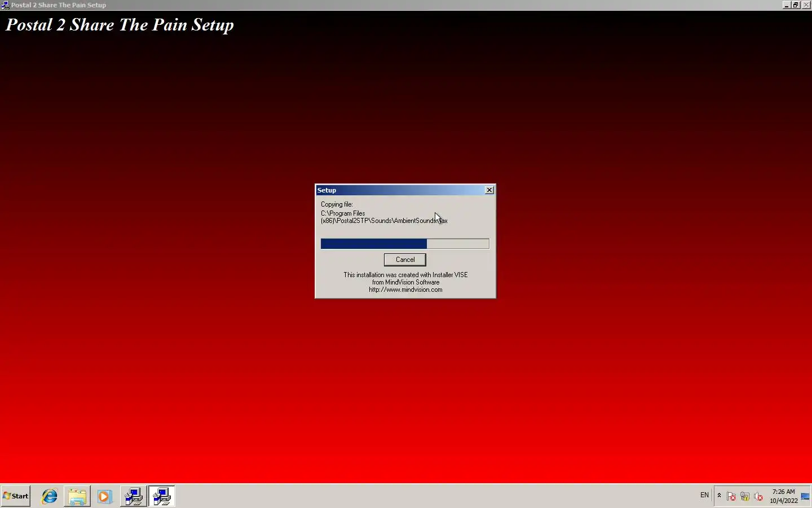Switch to first installer taskbar item
The width and height of the screenshot is (812, 508).
[134, 496]
